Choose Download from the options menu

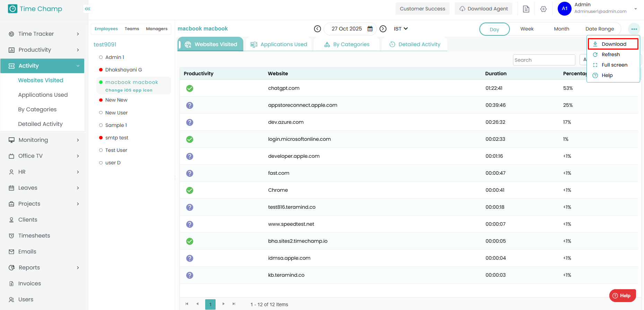[x=613, y=44]
